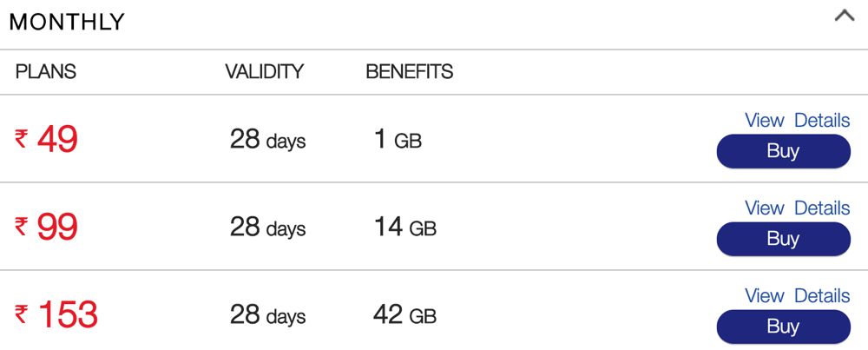The height and width of the screenshot is (350, 868).
Task: Click the MONTHLY section heading
Action: point(67,22)
